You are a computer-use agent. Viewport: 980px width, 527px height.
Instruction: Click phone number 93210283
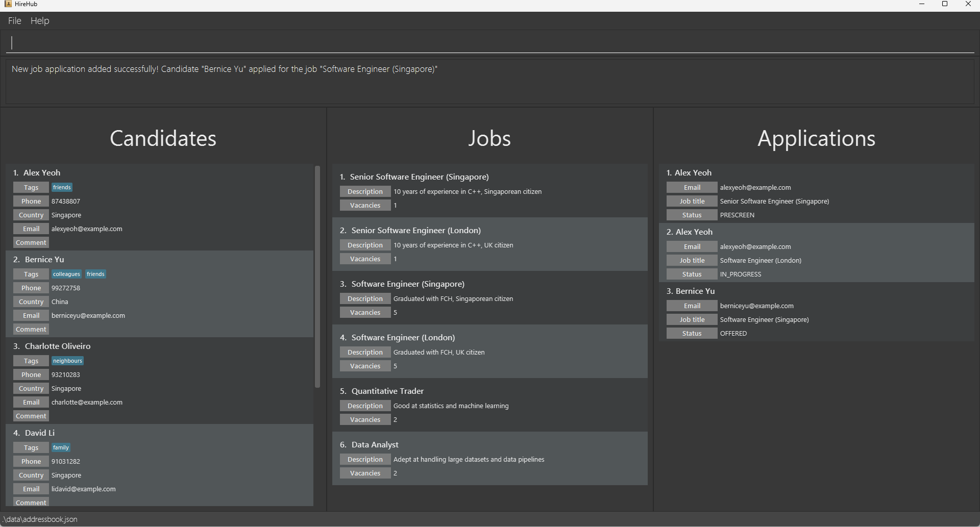[66, 375]
